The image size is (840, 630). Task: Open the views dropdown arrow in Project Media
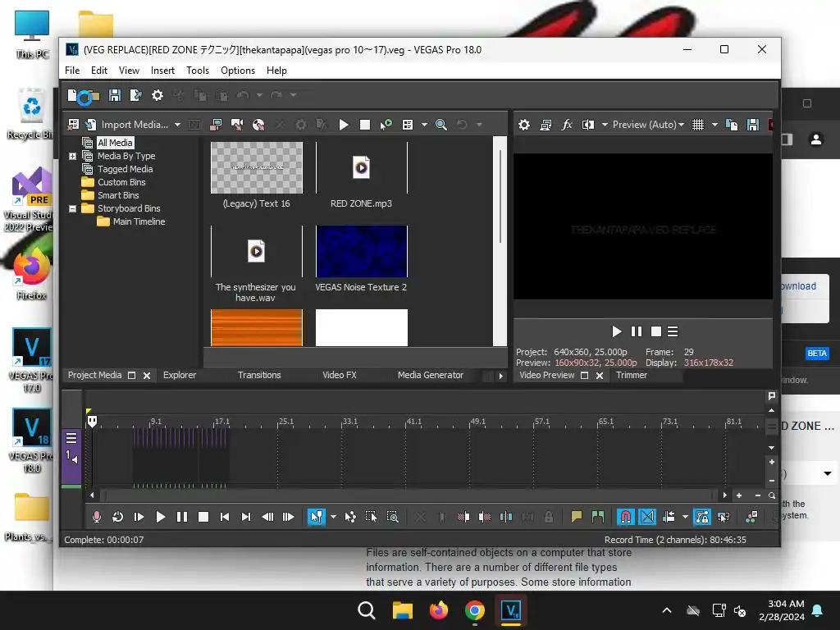[x=424, y=125]
